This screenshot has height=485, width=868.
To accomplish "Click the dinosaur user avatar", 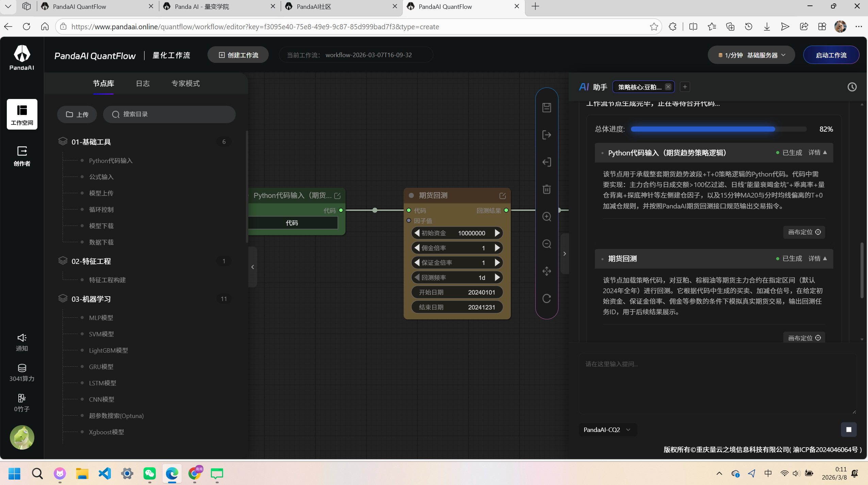I will (22, 437).
